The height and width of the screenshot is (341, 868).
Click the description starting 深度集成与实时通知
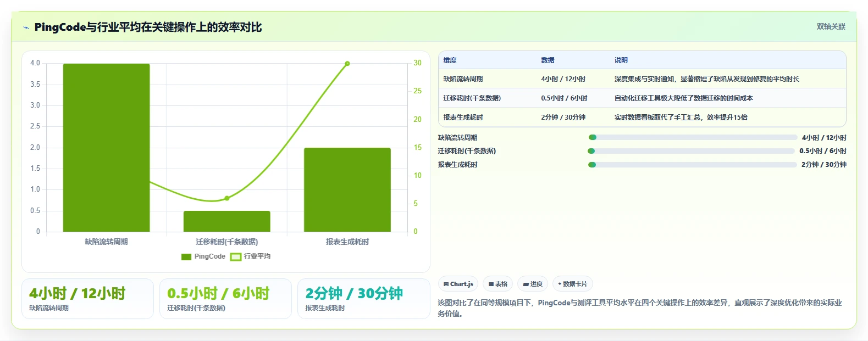point(706,79)
